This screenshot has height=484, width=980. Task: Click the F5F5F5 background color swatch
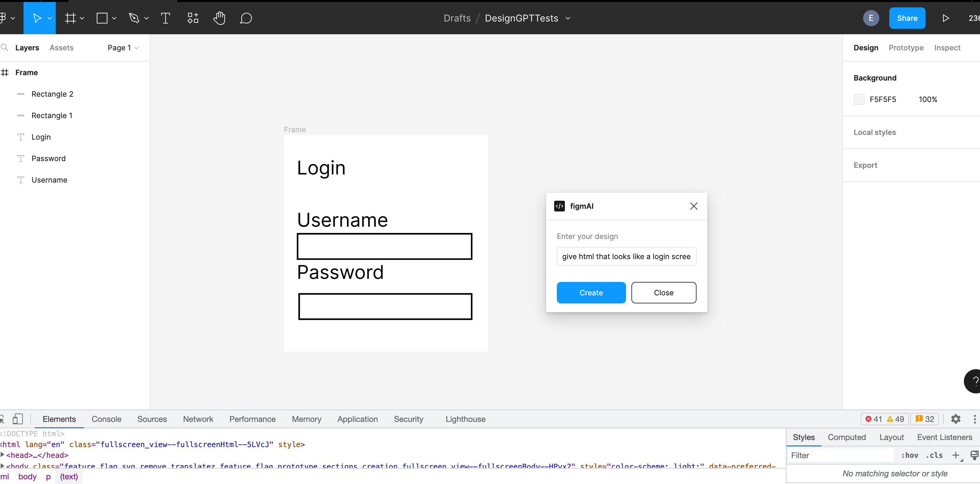pos(859,99)
